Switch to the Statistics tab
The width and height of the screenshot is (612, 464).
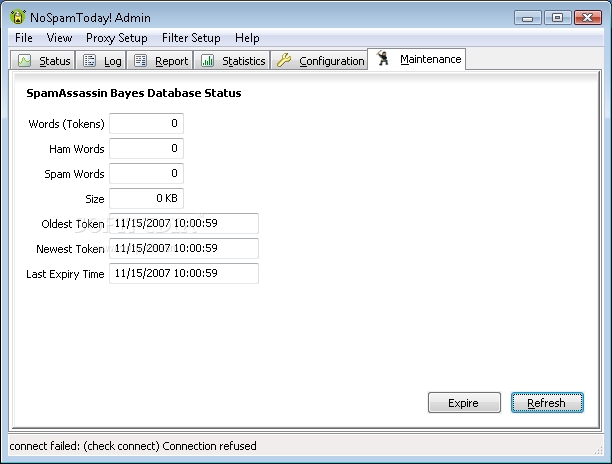pyautogui.click(x=232, y=60)
